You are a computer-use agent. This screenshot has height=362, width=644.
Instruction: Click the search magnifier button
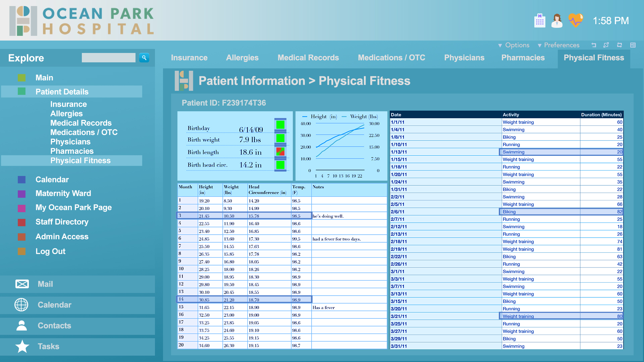point(144,58)
